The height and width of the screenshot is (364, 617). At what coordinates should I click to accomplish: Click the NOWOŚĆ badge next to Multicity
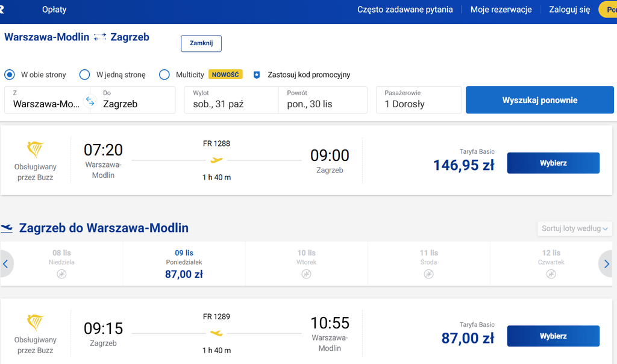[x=225, y=74]
